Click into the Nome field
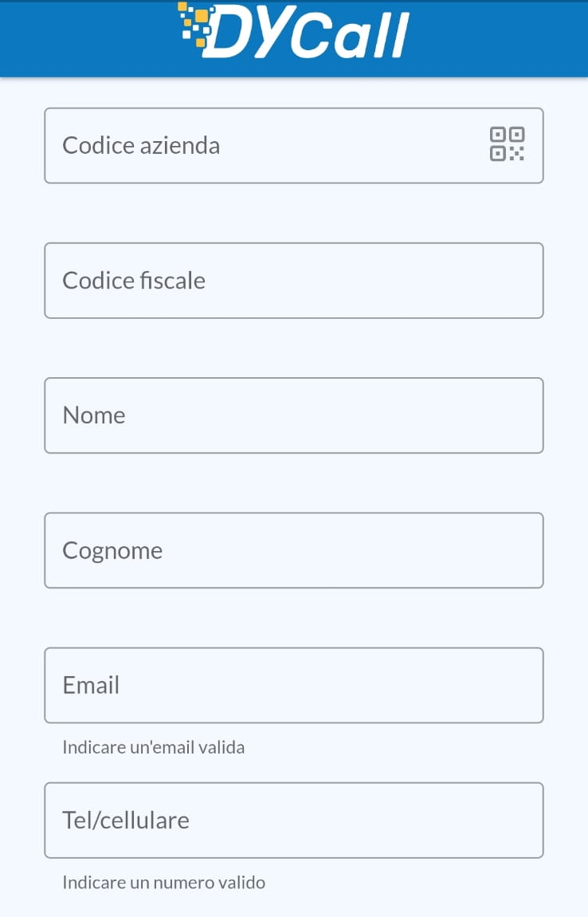This screenshot has width=588, height=917. click(x=293, y=415)
